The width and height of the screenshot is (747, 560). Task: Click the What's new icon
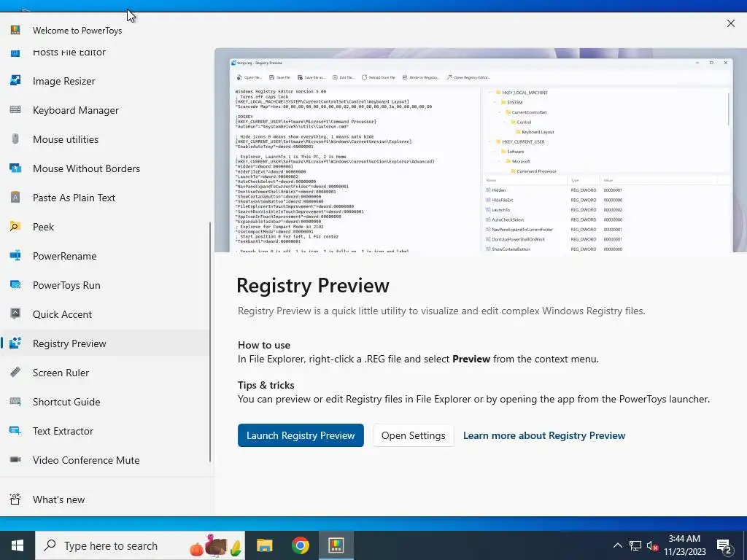tap(15, 499)
